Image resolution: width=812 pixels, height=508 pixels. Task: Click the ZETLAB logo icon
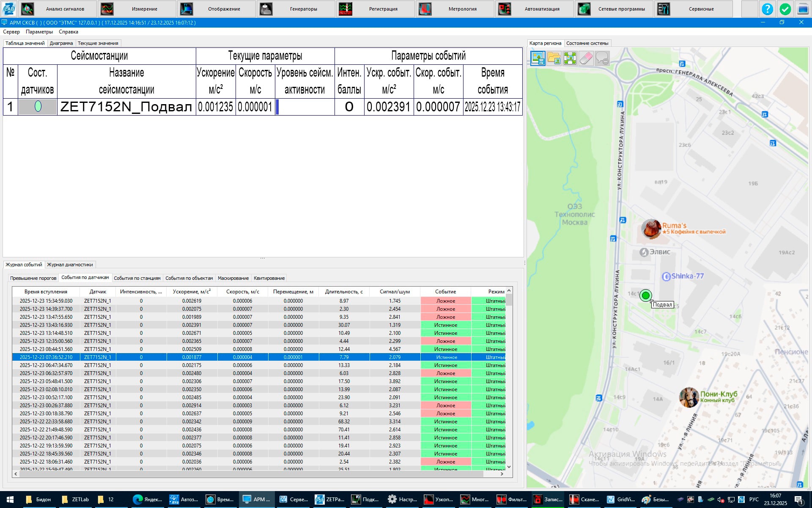pyautogui.click(x=9, y=9)
